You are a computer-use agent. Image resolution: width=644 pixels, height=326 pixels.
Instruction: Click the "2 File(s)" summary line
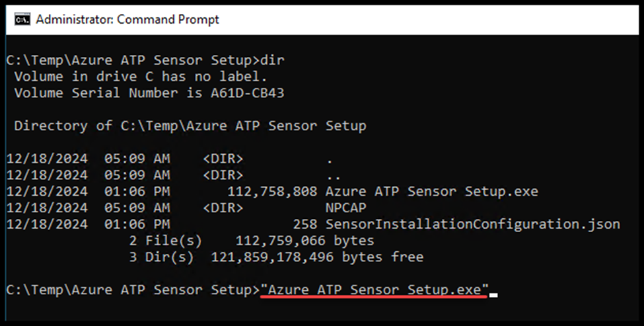[165, 241]
